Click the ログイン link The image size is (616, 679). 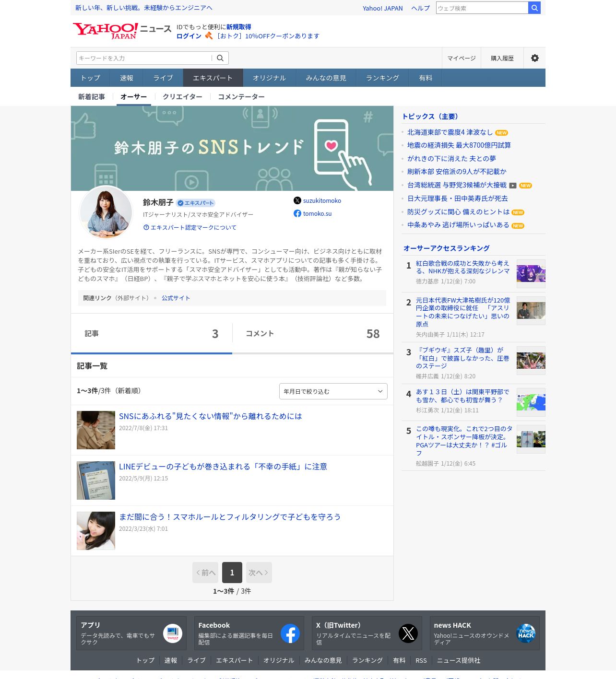[x=189, y=36]
